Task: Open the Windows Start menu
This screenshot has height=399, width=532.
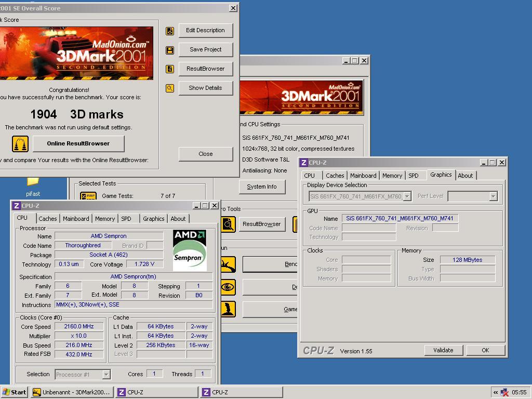Action: [14, 392]
